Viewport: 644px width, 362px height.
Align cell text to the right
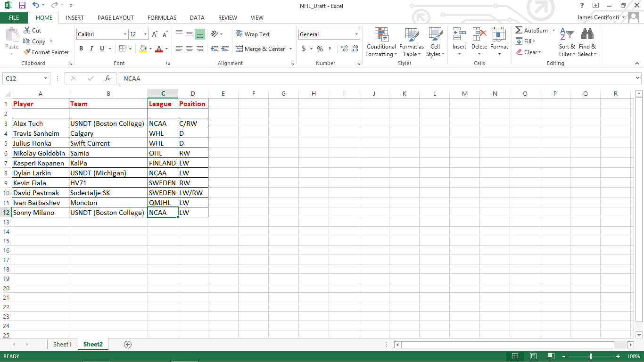point(200,49)
